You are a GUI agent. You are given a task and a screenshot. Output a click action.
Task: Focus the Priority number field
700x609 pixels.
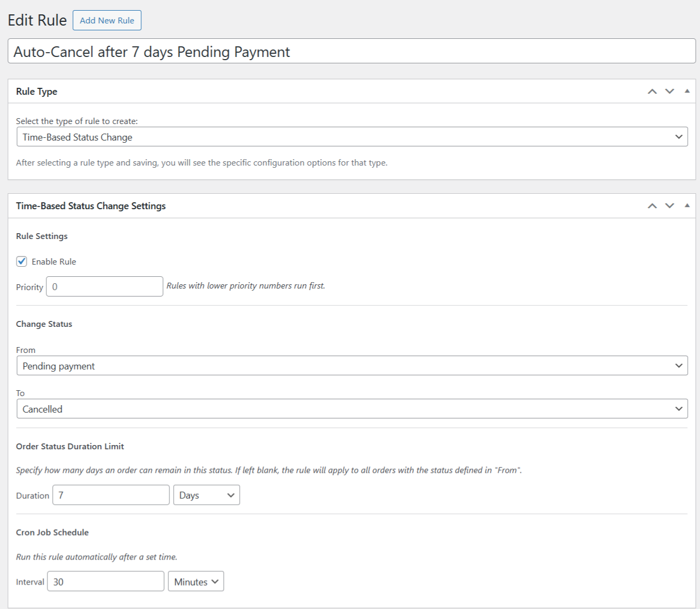104,286
